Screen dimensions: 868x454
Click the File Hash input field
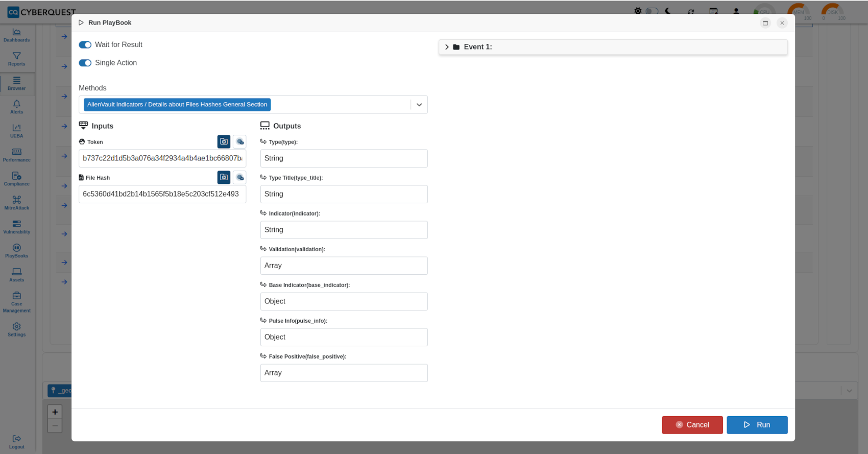162,194
